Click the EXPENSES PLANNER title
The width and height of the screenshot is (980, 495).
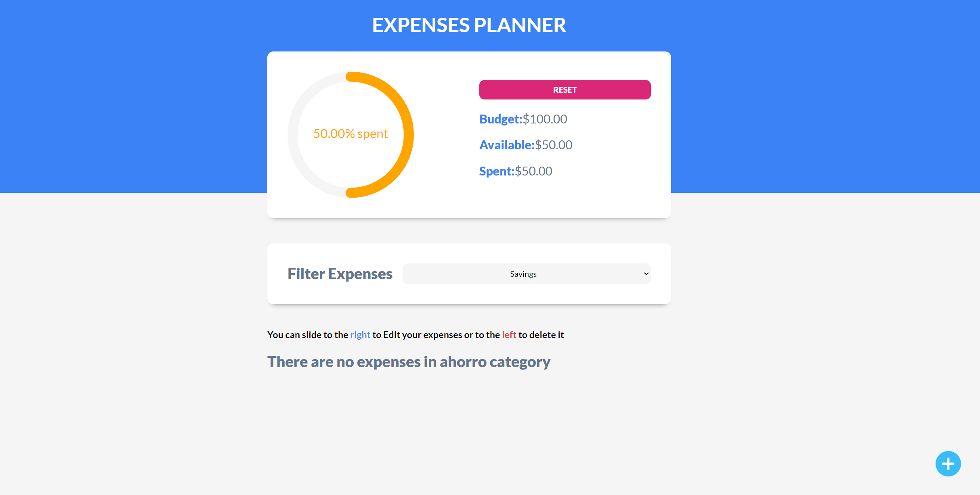(x=469, y=25)
